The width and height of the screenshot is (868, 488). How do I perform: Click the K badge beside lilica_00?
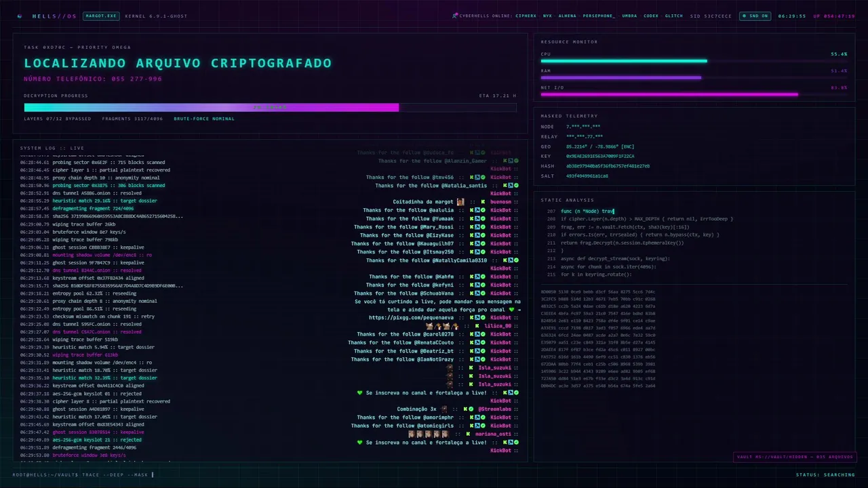[477, 326]
